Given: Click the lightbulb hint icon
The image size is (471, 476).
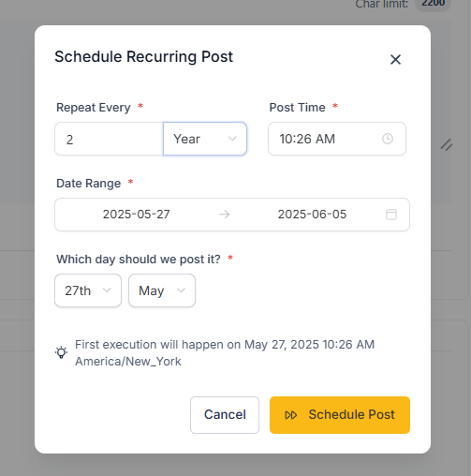Looking at the screenshot, I should (61, 352).
